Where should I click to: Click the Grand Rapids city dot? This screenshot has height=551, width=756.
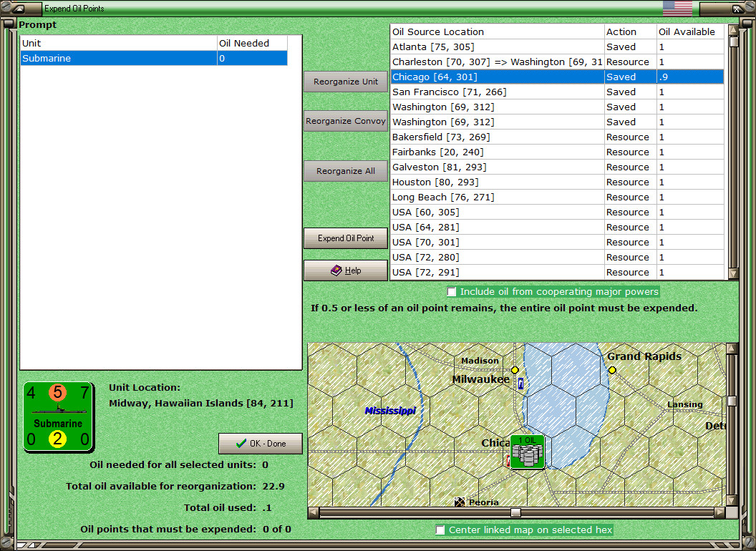pyautogui.click(x=612, y=370)
